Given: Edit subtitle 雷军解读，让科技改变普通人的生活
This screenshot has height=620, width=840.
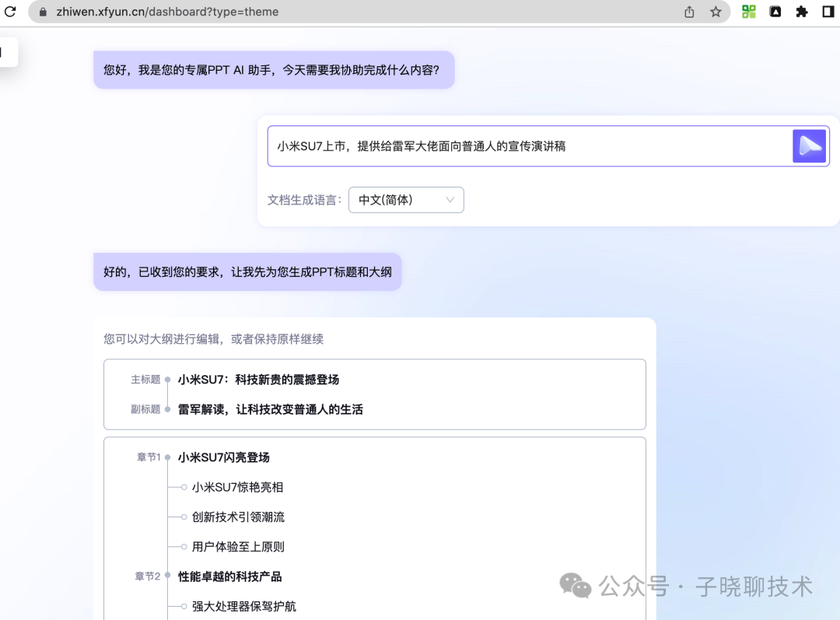Looking at the screenshot, I should click(271, 409).
